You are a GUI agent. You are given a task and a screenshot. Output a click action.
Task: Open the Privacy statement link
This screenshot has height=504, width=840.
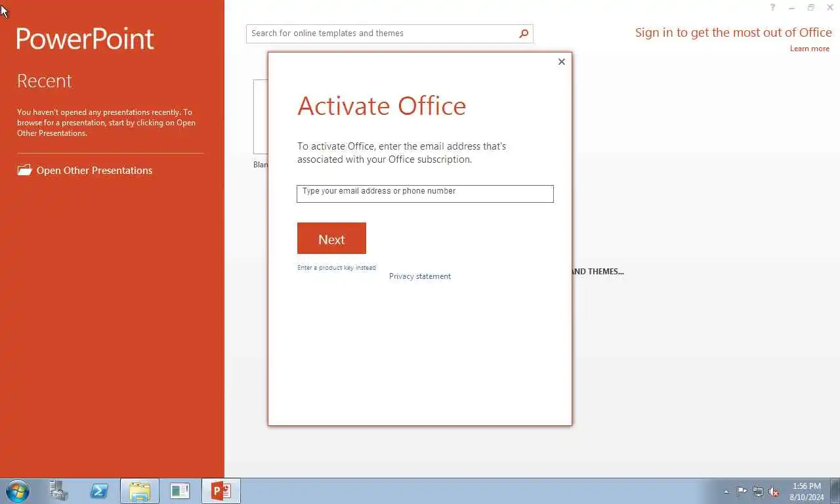tap(420, 276)
